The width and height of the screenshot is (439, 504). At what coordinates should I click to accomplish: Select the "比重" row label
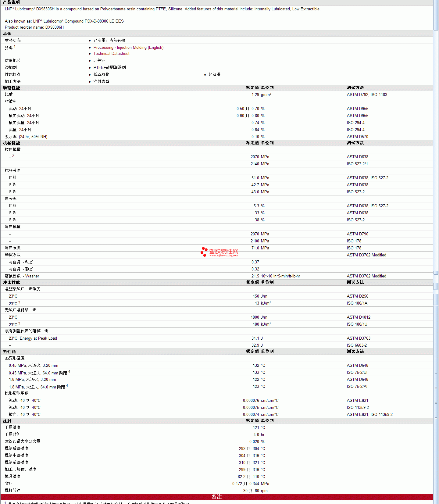pyautogui.click(x=9, y=95)
